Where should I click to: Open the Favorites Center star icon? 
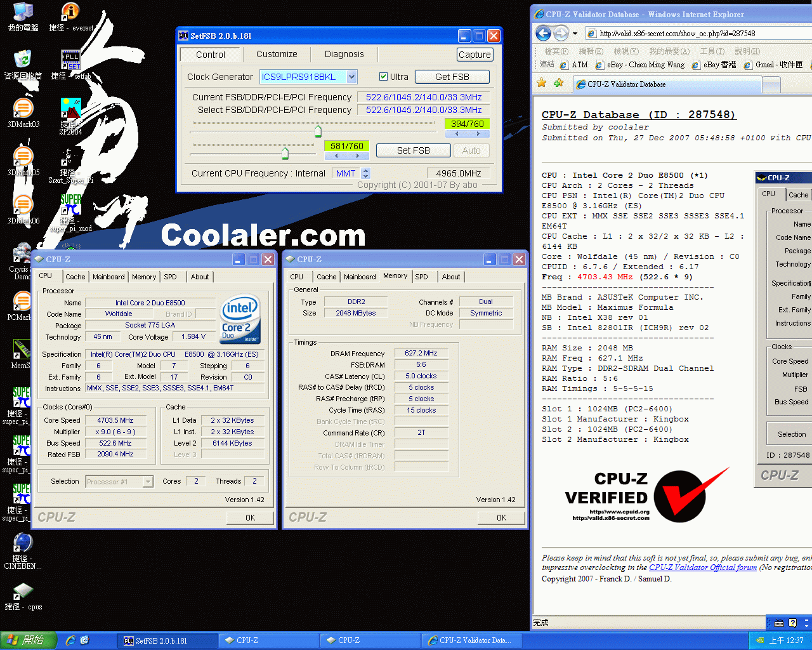(x=541, y=83)
